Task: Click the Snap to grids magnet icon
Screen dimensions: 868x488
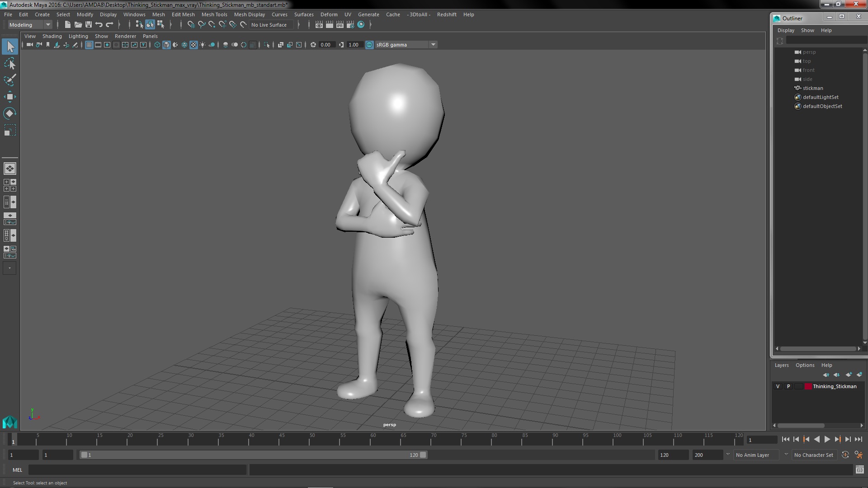Action: [191, 25]
